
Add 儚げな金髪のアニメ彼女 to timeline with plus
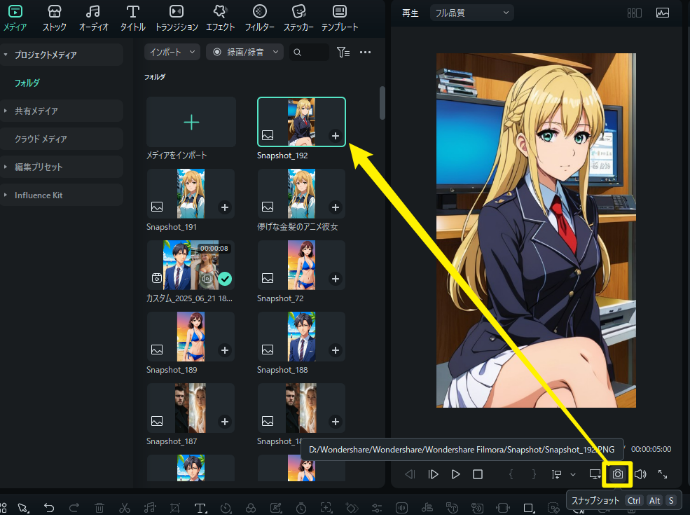point(335,207)
